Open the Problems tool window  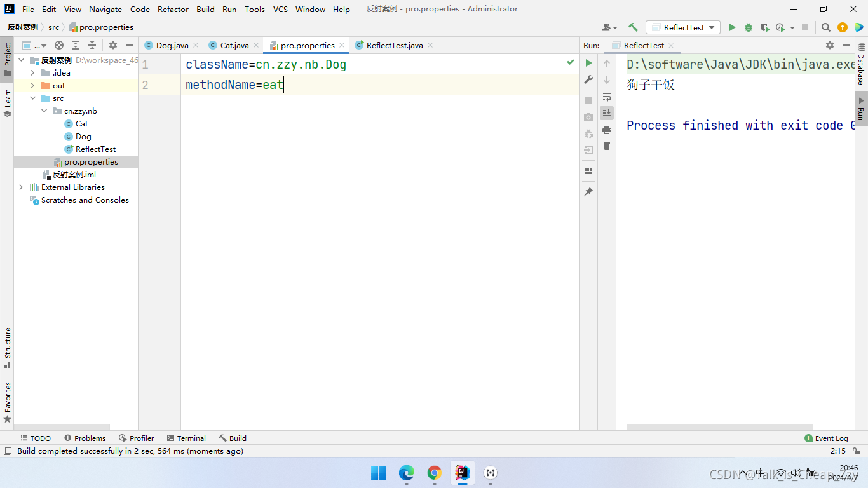coord(85,438)
